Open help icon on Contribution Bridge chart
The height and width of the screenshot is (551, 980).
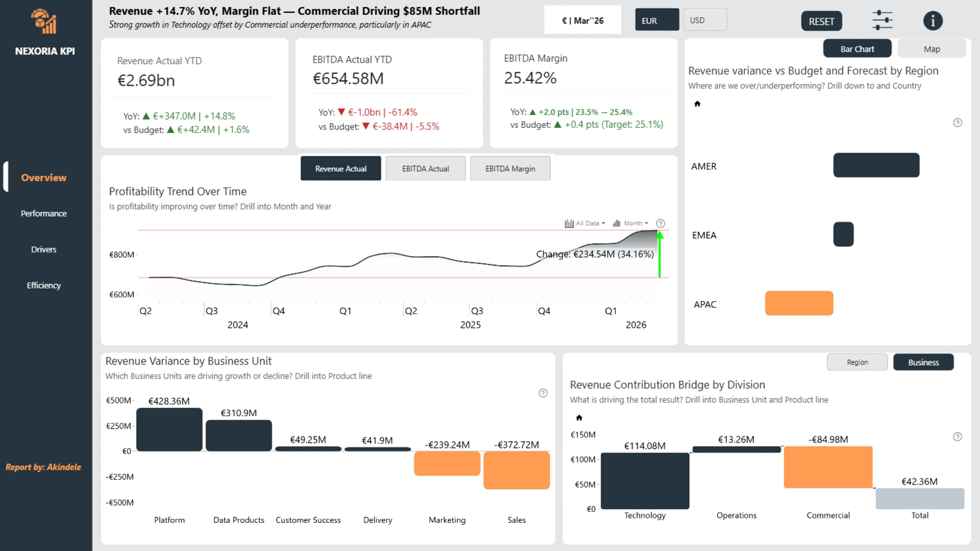click(x=958, y=437)
